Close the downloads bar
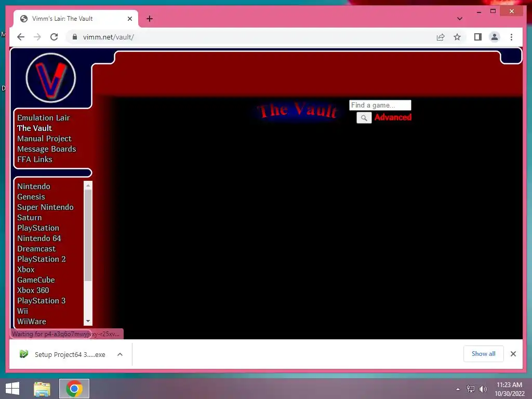Viewport: 532px width, 399px height. coord(513,354)
